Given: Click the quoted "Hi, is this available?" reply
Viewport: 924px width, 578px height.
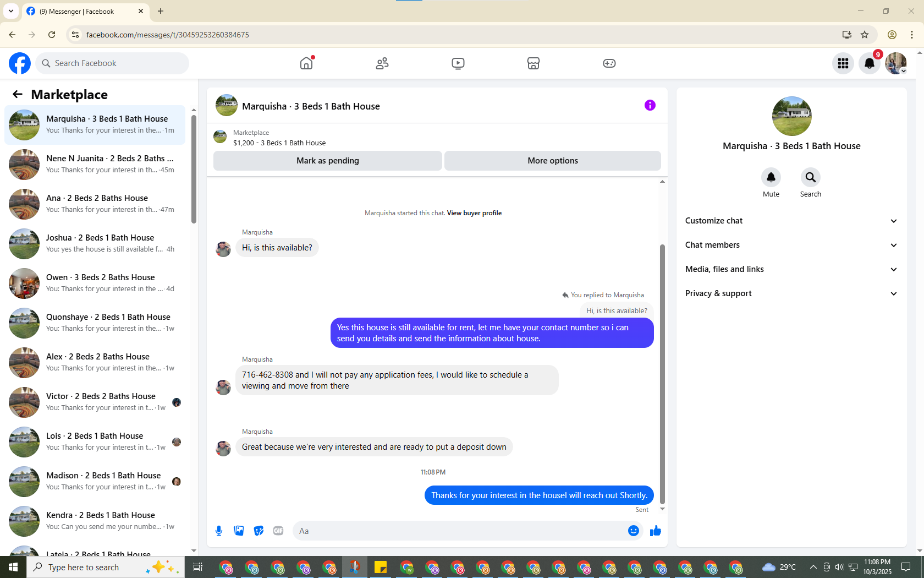Looking at the screenshot, I should tap(617, 310).
